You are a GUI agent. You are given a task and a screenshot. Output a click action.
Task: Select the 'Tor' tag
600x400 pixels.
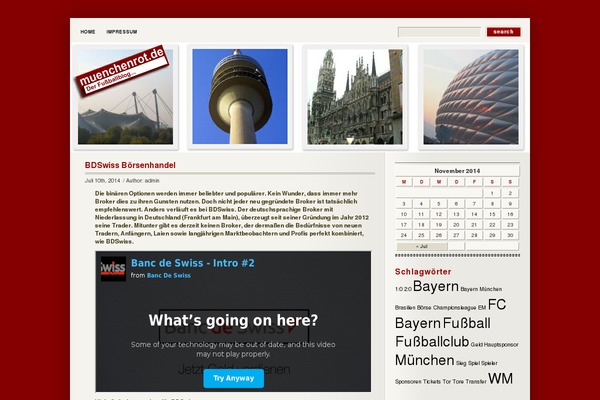(447, 382)
